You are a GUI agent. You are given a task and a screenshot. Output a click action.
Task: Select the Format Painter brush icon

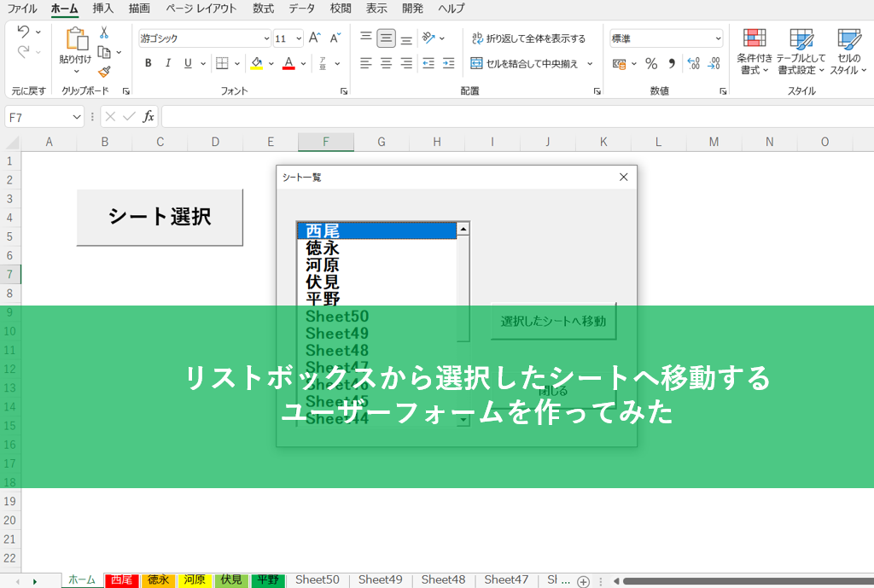pyautogui.click(x=104, y=72)
